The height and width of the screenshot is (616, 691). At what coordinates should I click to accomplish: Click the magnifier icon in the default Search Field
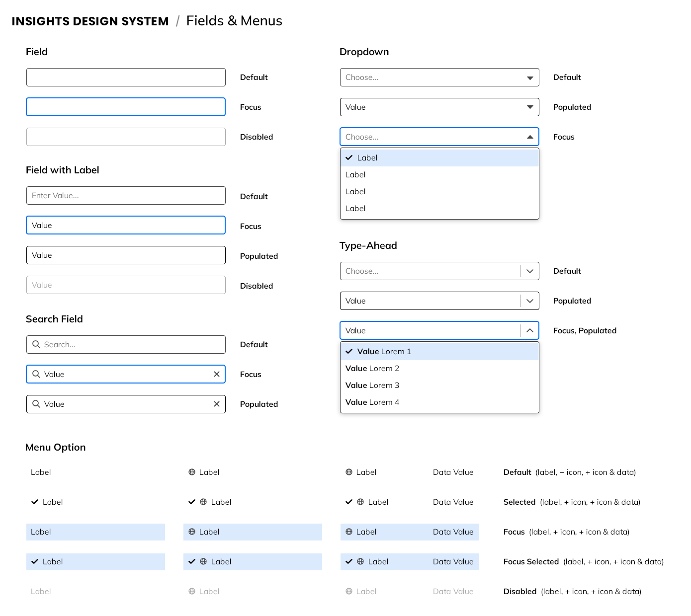(x=36, y=344)
